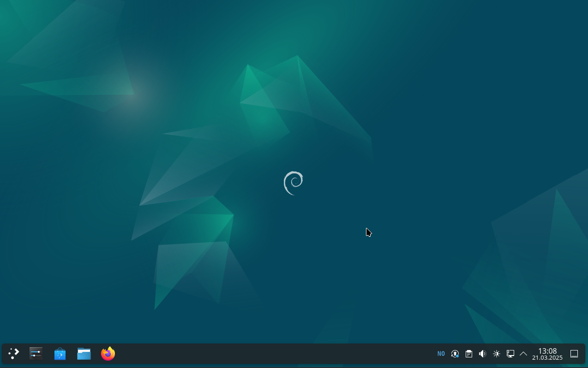Open the network connections tray icon
Screen dimensions: 588x368
click(x=510, y=354)
